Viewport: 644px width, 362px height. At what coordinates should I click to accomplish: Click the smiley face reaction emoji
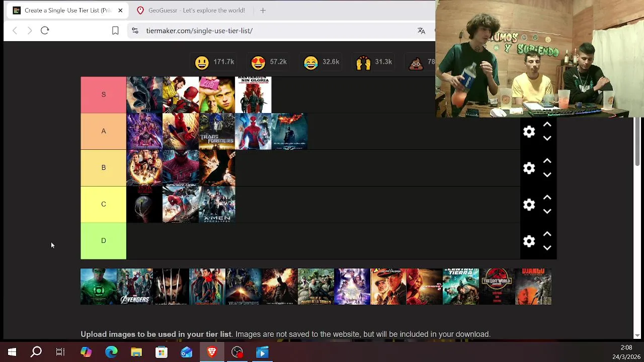pyautogui.click(x=202, y=62)
